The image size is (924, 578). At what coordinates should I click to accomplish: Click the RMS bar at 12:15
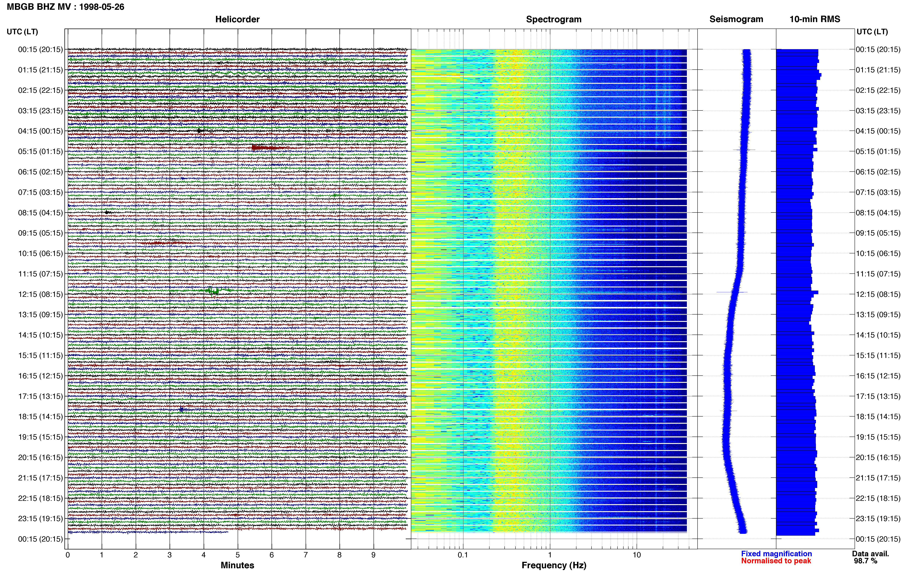(x=797, y=292)
